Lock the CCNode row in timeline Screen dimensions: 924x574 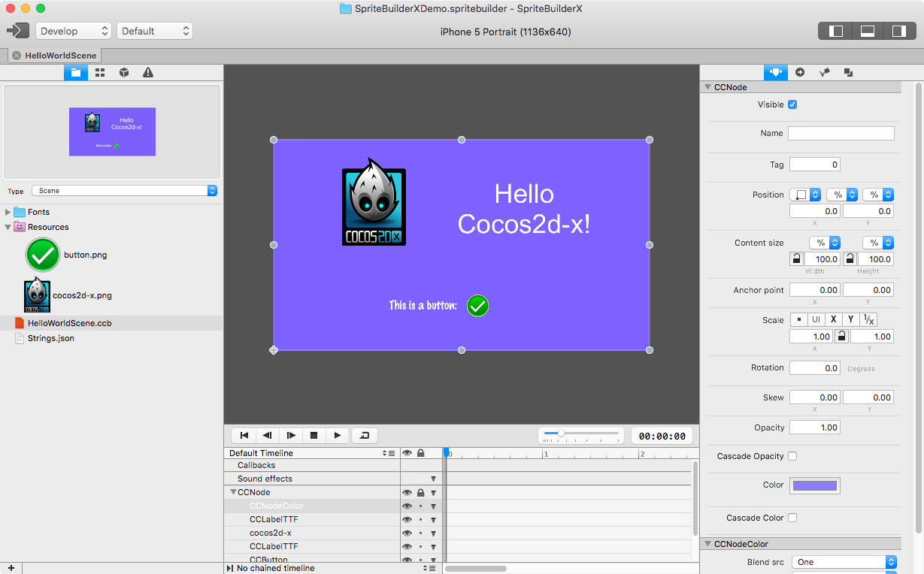[420, 493]
